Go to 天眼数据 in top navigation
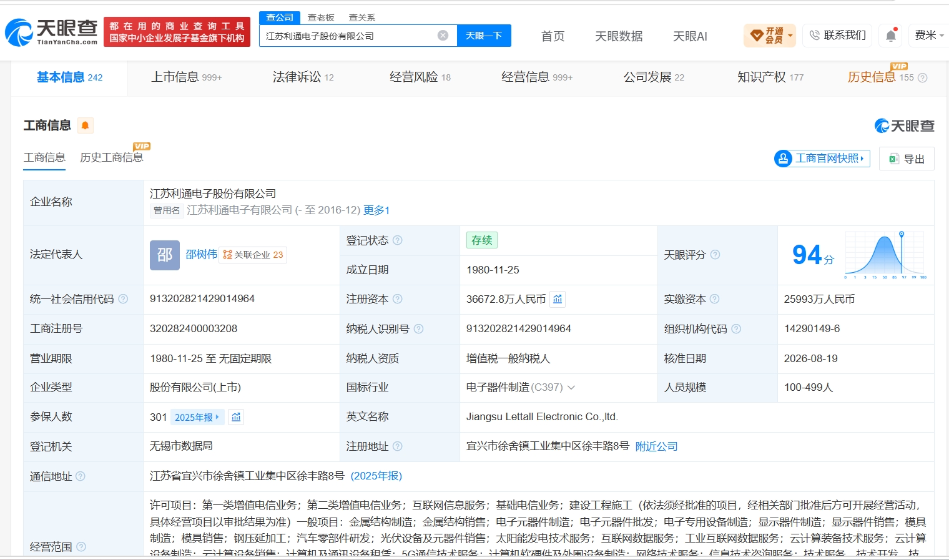The image size is (949, 560). click(x=619, y=36)
